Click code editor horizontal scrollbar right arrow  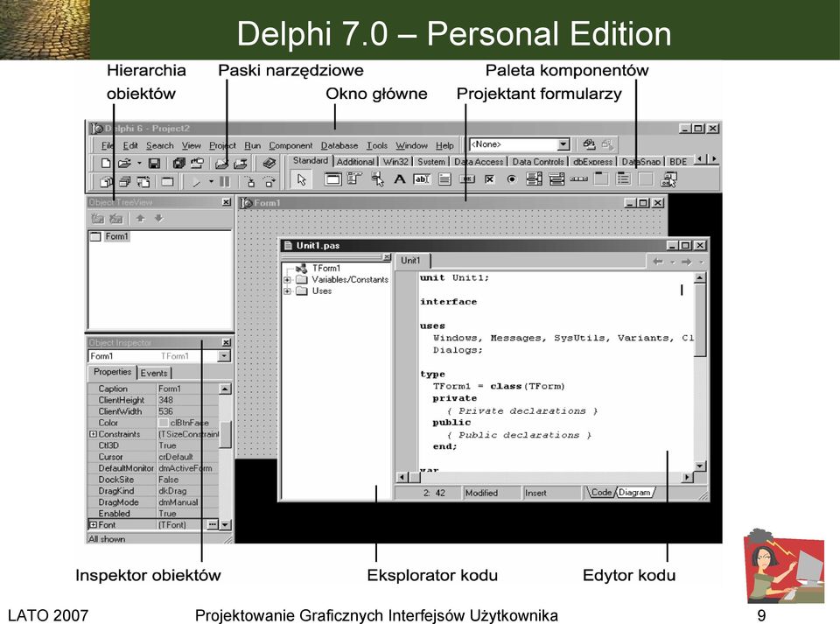coord(688,477)
